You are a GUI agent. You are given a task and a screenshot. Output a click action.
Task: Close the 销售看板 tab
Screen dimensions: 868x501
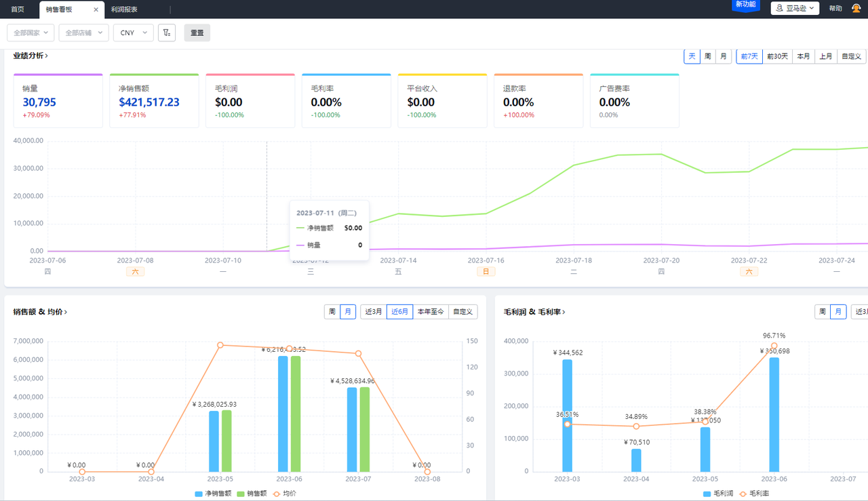pos(96,9)
